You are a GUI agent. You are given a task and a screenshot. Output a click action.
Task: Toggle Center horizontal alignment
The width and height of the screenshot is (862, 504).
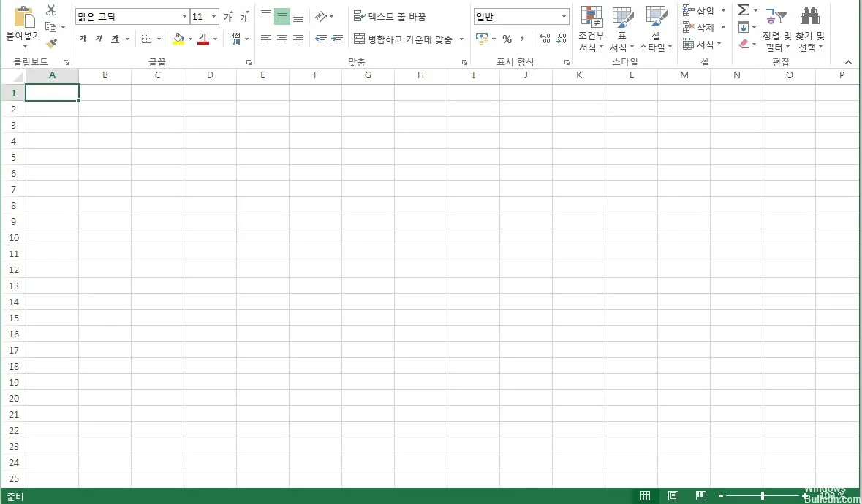(281, 39)
